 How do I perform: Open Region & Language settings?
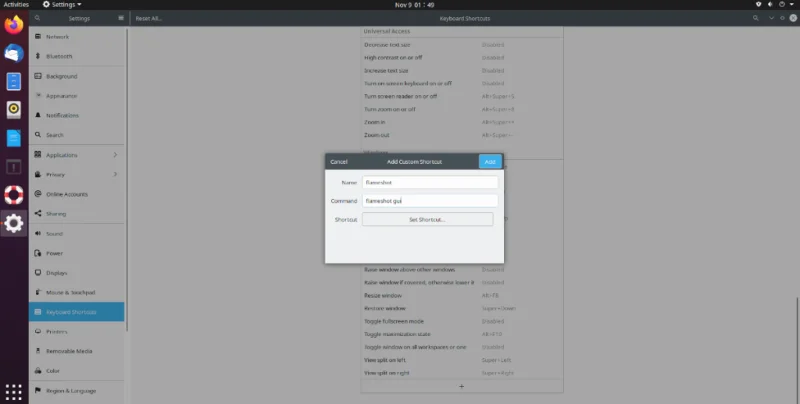77,391
